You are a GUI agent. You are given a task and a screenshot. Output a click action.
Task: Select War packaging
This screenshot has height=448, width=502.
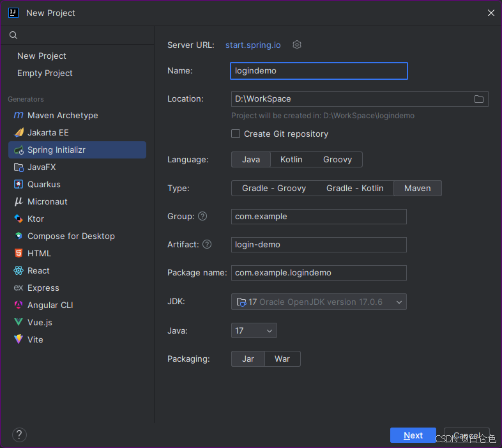[x=282, y=359]
